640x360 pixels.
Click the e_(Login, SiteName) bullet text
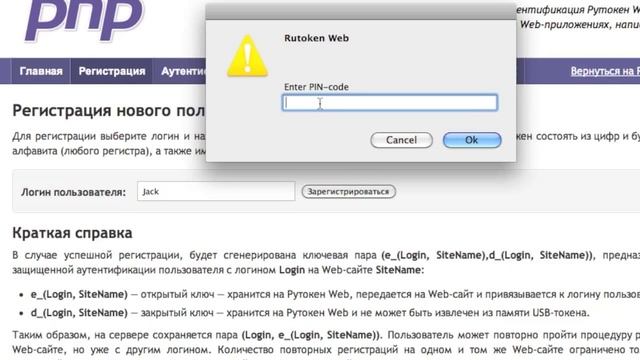(79, 294)
